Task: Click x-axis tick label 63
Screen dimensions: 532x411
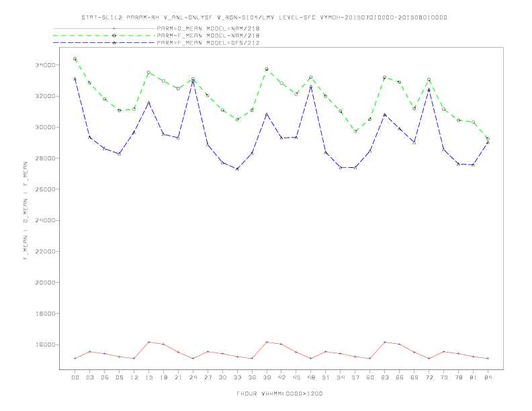Action: [385, 377]
